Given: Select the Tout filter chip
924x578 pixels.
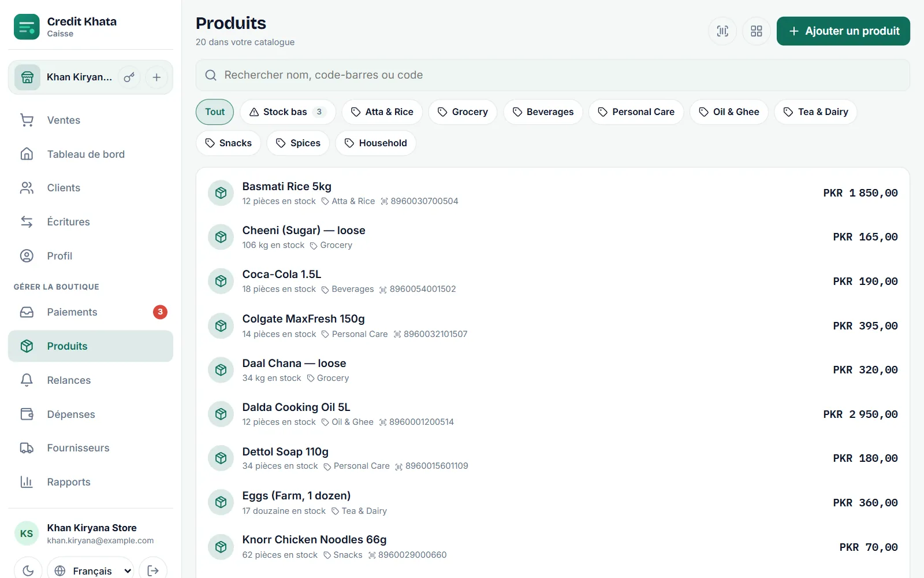Looking at the screenshot, I should (215, 112).
